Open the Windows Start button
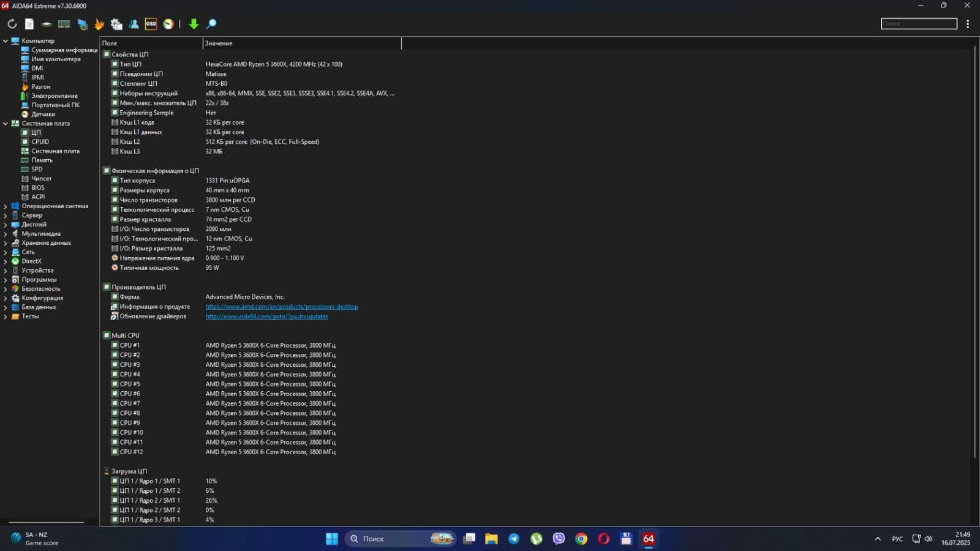Image resolution: width=980 pixels, height=551 pixels. (x=332, y=539)
